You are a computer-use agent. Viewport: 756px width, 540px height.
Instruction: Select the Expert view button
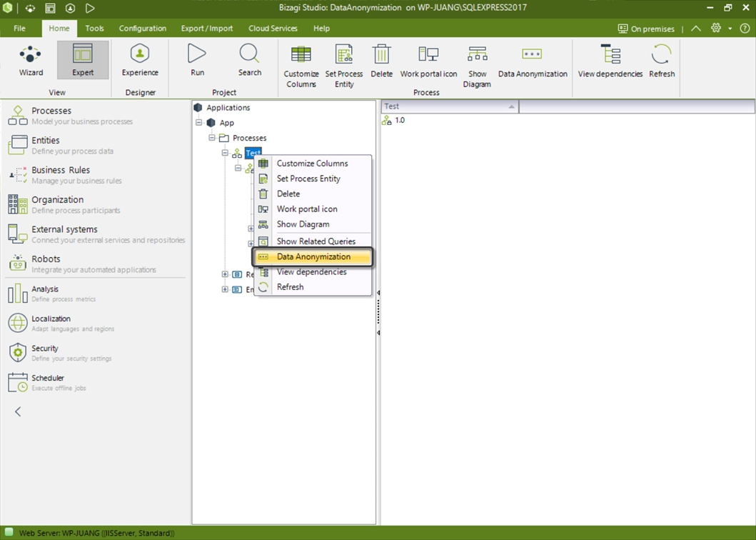[x=83, y=60]
